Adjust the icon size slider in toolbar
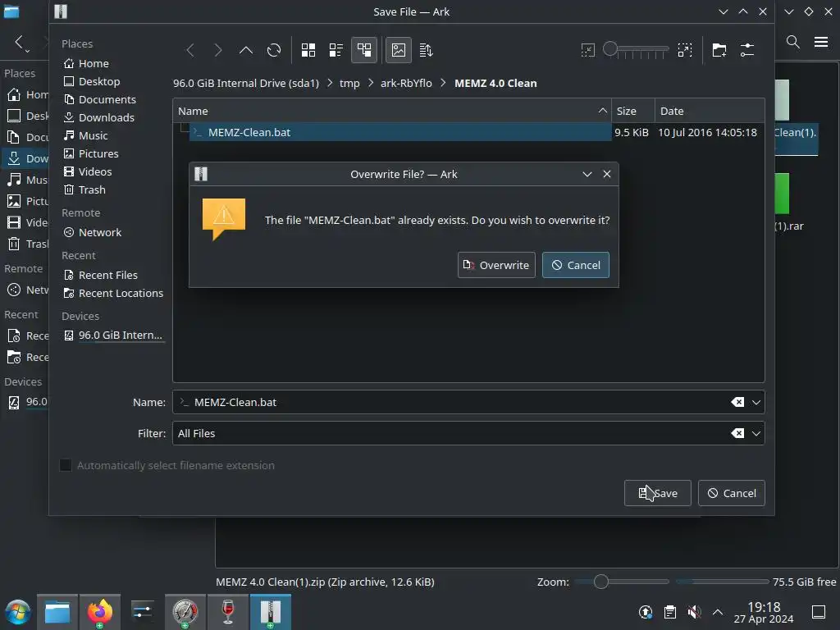 pyautogui.click(x=636, y=50)
